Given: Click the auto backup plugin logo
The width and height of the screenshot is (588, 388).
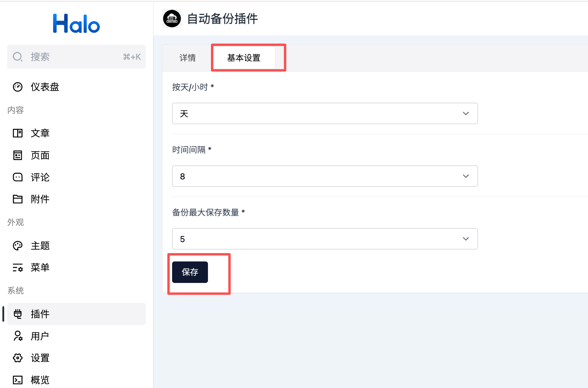Looking at the screenshot, I should [x=172, y=19].
